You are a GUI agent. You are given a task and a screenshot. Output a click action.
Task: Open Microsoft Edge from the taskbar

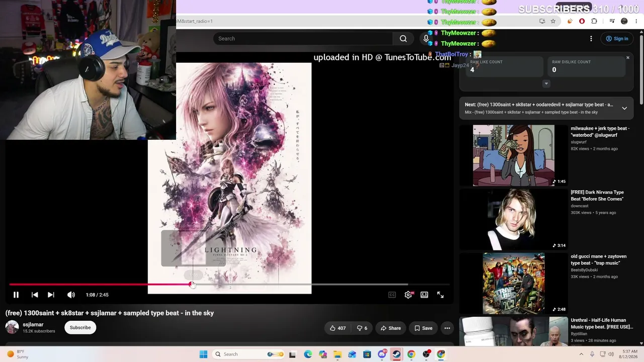pos(308,354)
